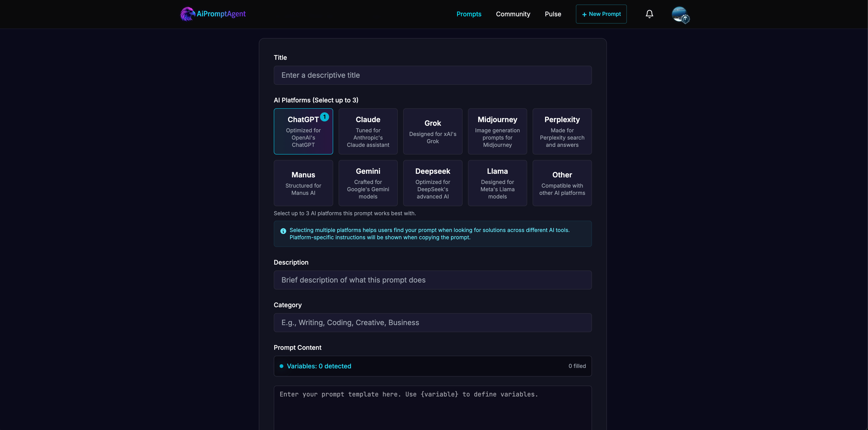868x430 pixels.
Task: Select the Gemini platform card
Action: [x=368, y=183]
